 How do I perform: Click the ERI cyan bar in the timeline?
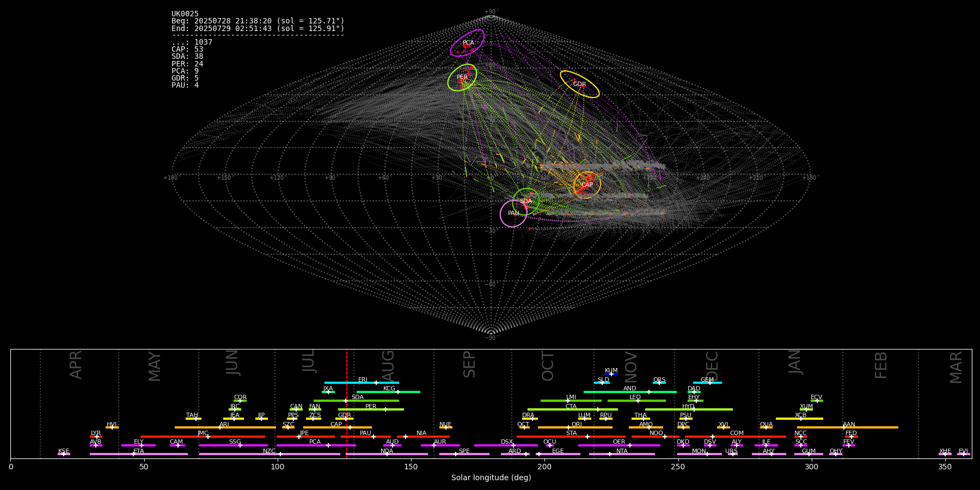tap(362, 383)
